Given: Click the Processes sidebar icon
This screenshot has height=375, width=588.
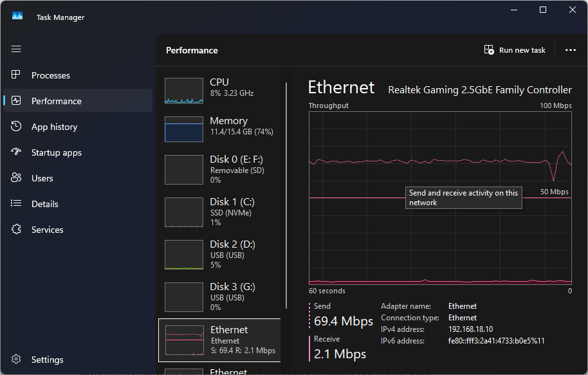Looking at the screenshot, I should 17,75.
